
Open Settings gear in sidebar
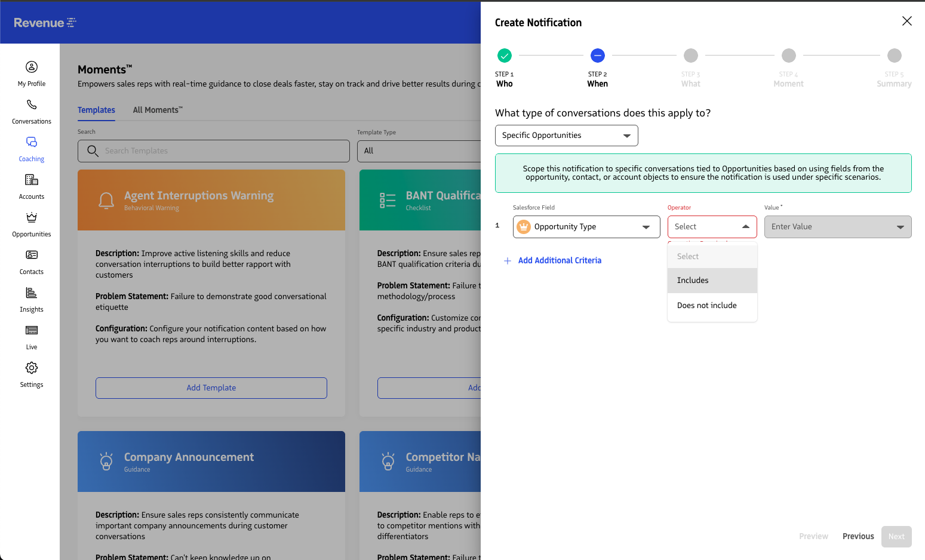(x=32, y=368)
